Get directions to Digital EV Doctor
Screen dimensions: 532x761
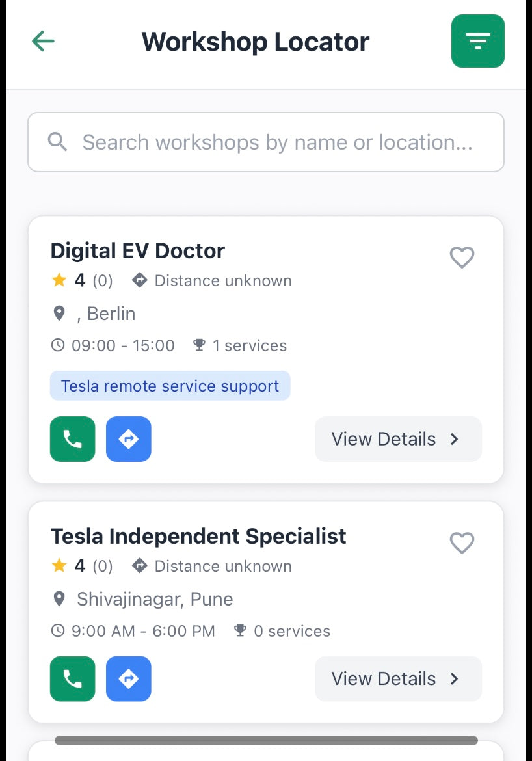[x=129, y=439]
